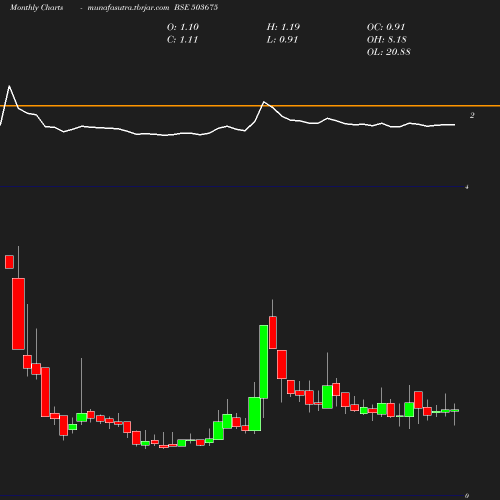Viewport: 500px width, 500px height.
Task: Click the "BSE 503675" stock code
Action: [x=196, y=7]
